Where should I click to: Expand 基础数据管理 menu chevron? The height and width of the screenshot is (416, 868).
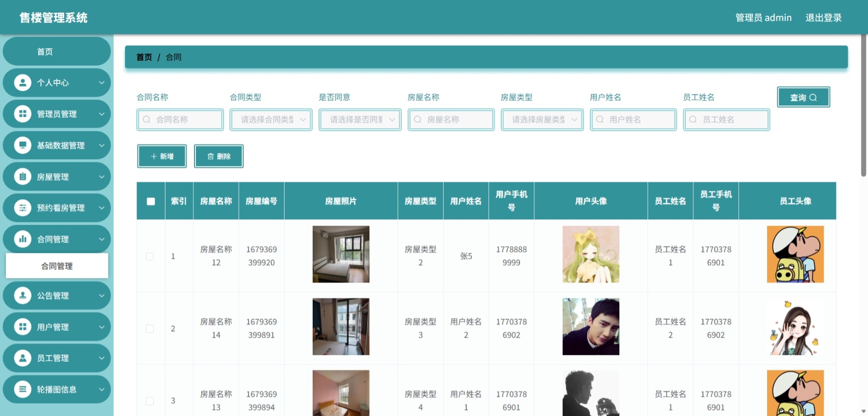[x=101, y=145]
